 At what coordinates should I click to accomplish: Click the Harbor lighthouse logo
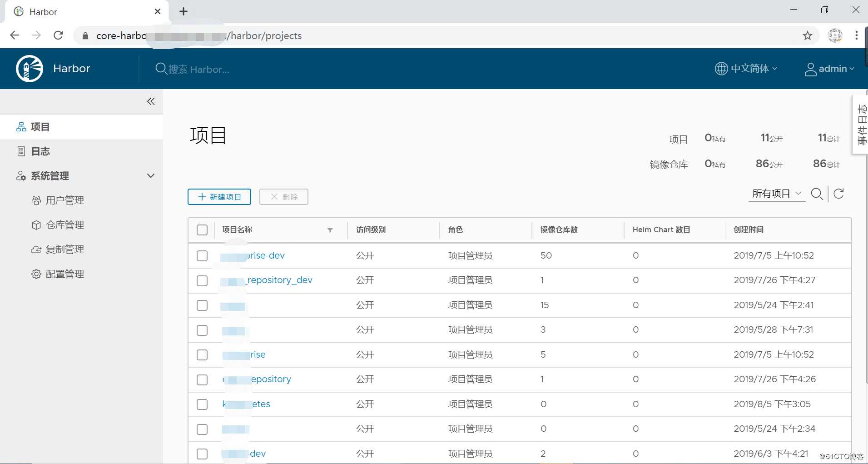point(30,69)
